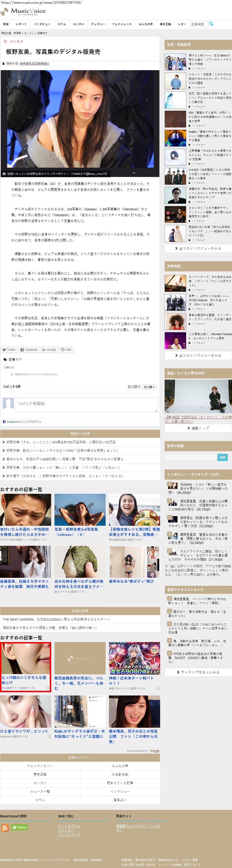Image resolution: width=232 pixels, height=868 pixels.
Task: Open the 板野友美3rd写真集 release thumbnail
Action: click(x=80, y=510)
